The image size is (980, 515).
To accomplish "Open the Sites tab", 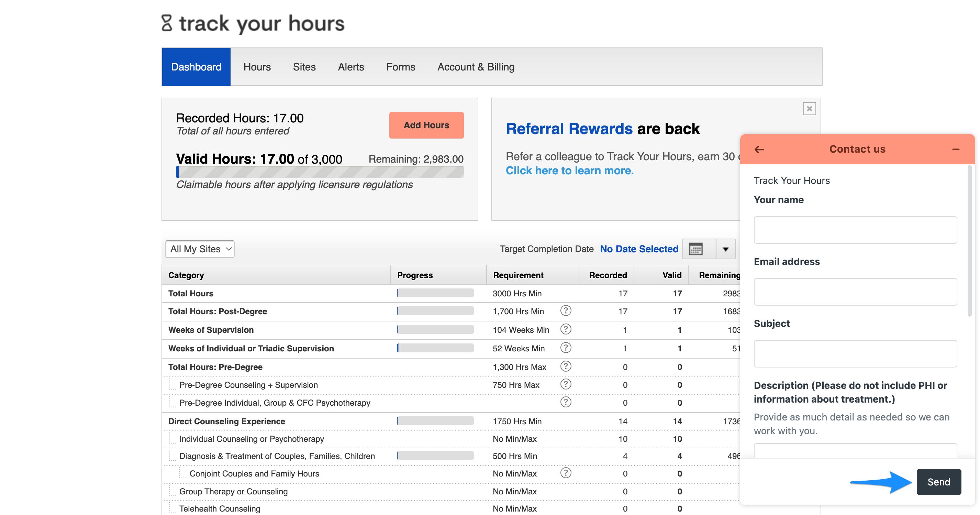I will pos(304,67).
